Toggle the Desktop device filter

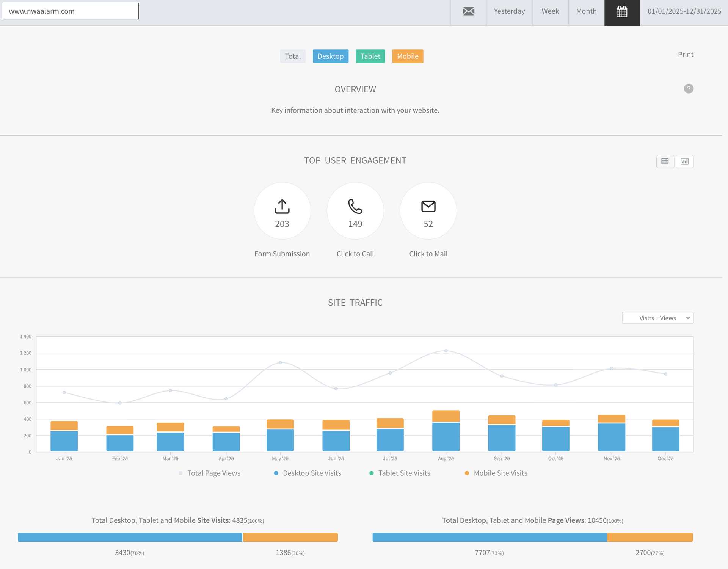(x=330, y=56)
